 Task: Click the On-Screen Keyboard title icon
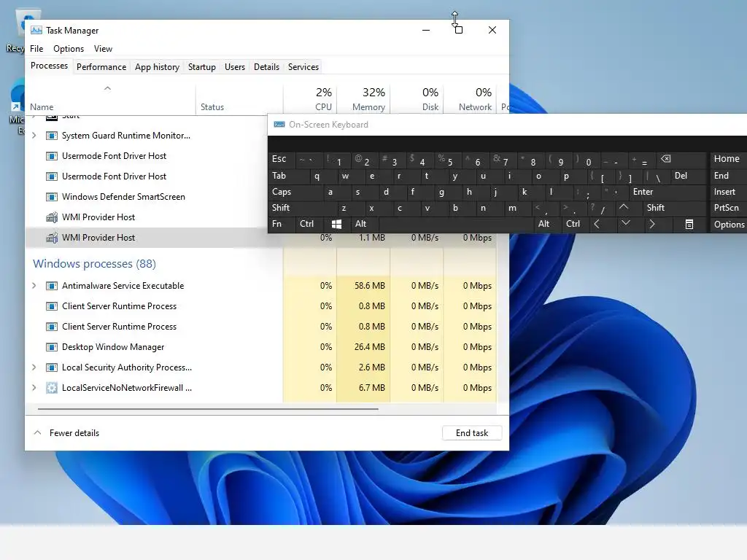click(279, 125)
